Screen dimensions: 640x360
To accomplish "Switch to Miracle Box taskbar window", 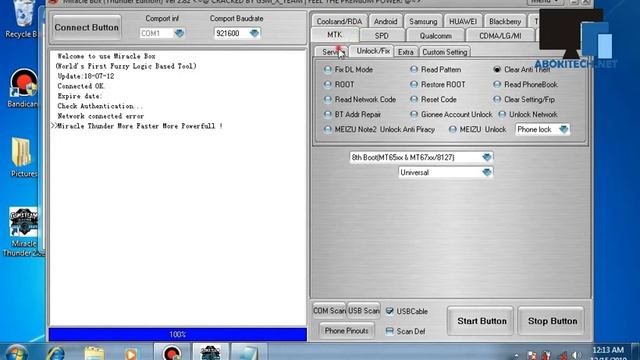I will pos(210,353).
